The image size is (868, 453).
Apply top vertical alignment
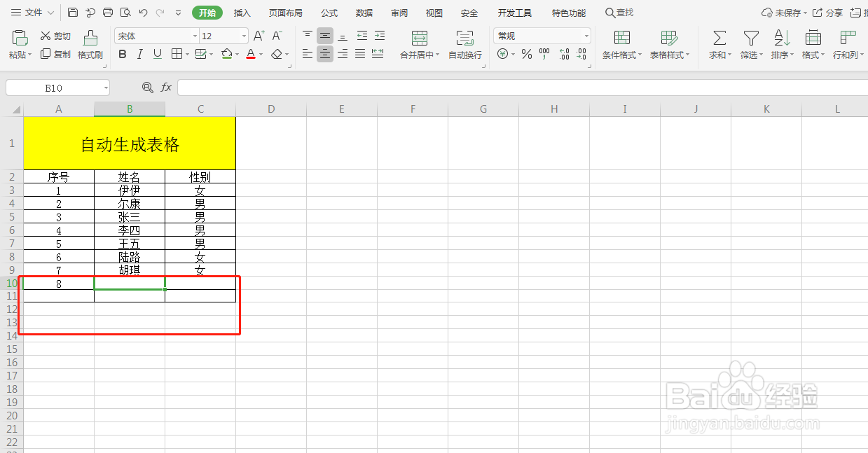(308, 36)
